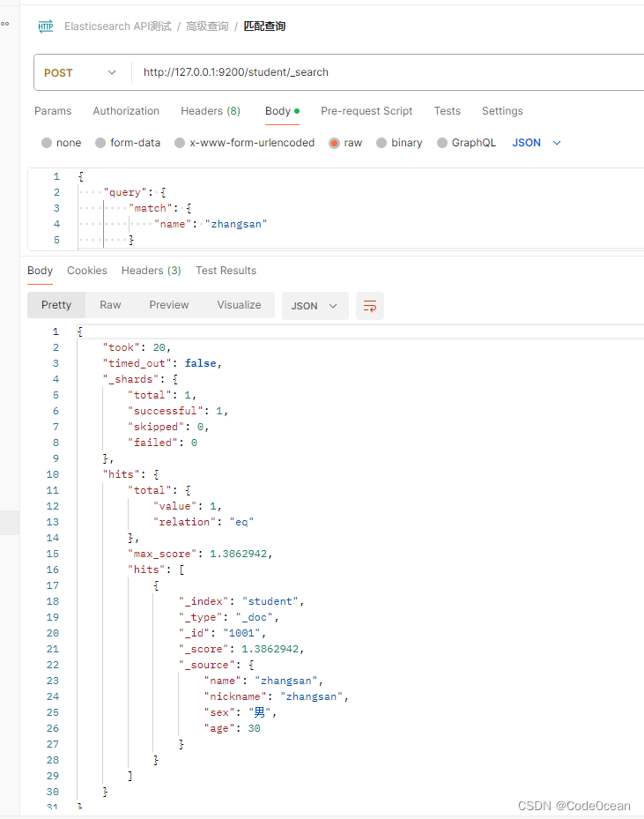
Task: Click the 高级查询 breadcrumb link
Action: click(207, 26)
